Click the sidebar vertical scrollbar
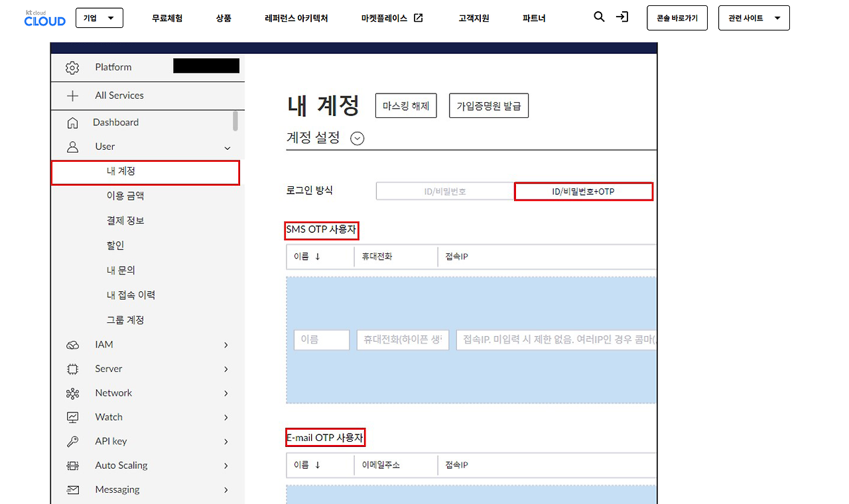849x504 pixels. point(235,122)
